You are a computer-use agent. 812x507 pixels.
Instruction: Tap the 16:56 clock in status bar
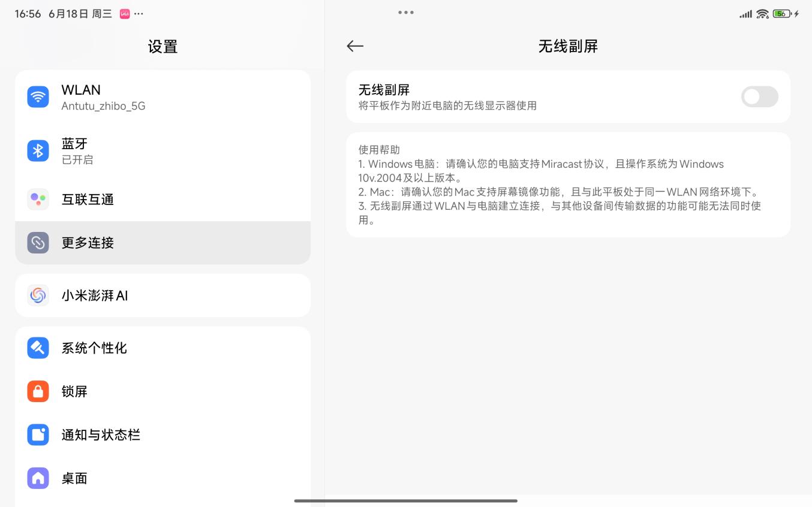coord(28,14)
